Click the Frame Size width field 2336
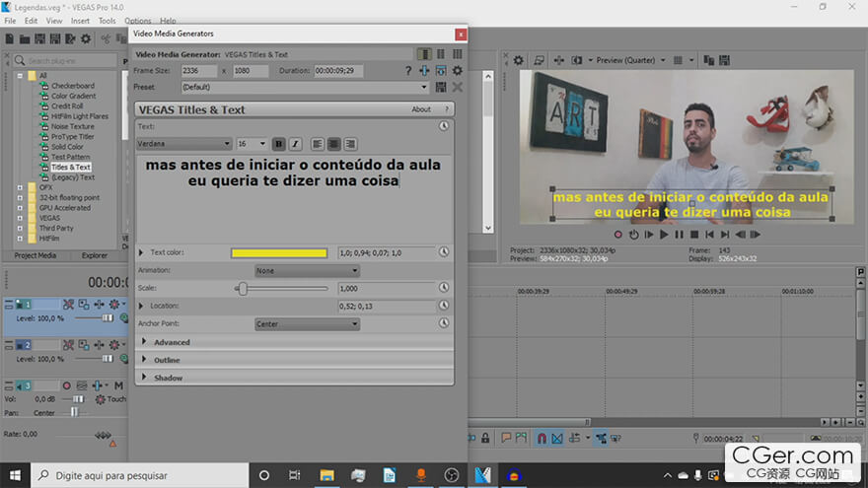 click(198, 71)
